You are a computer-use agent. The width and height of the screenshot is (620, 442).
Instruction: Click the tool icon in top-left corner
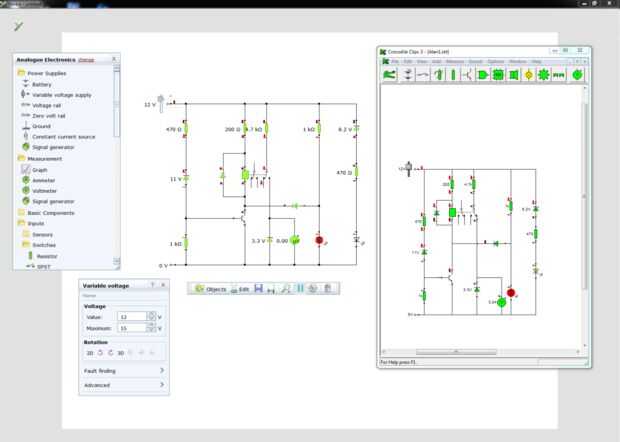coord(18,26)
